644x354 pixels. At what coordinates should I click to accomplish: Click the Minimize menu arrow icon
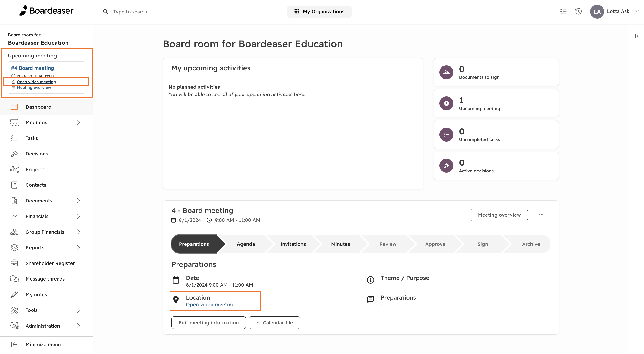pyautogui.click(x=14, y=344)
